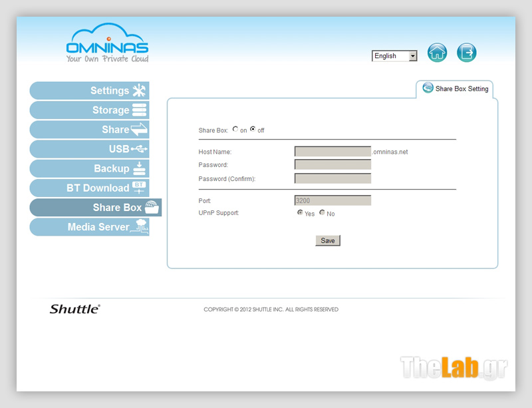Click the Port number field
Screen dimensions: 532x408
coord(332,200)
